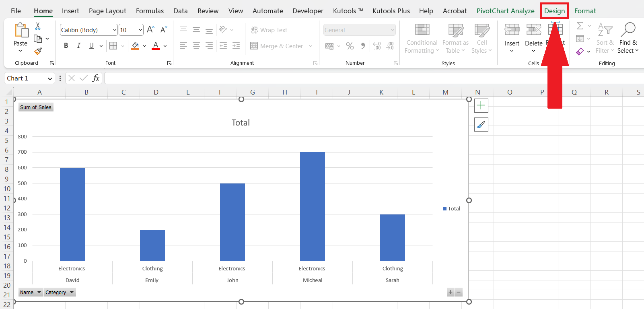644x309 pixels.
Task: Collapse entire field with chart minus button
Action: click(x=458, y=293)
